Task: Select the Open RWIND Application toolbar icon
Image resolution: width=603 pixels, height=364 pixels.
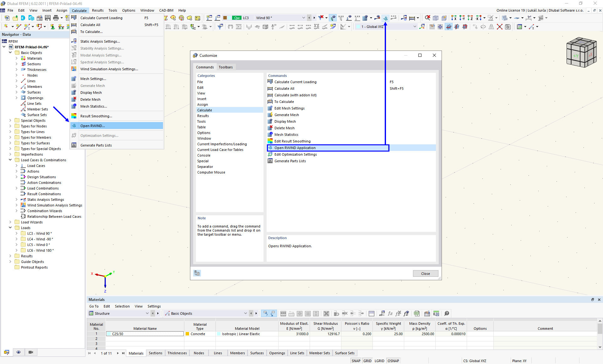Action: (385, 18)
